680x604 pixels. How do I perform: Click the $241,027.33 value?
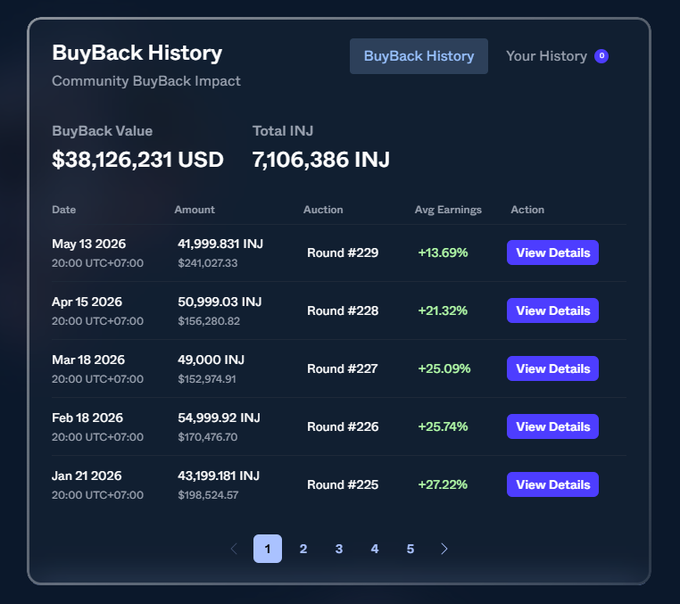pyautogui.click(x=208, y=263)
